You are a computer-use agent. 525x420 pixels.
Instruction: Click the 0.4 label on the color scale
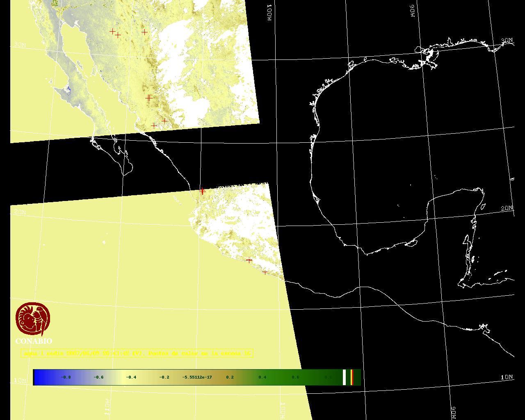pos(262,377)
